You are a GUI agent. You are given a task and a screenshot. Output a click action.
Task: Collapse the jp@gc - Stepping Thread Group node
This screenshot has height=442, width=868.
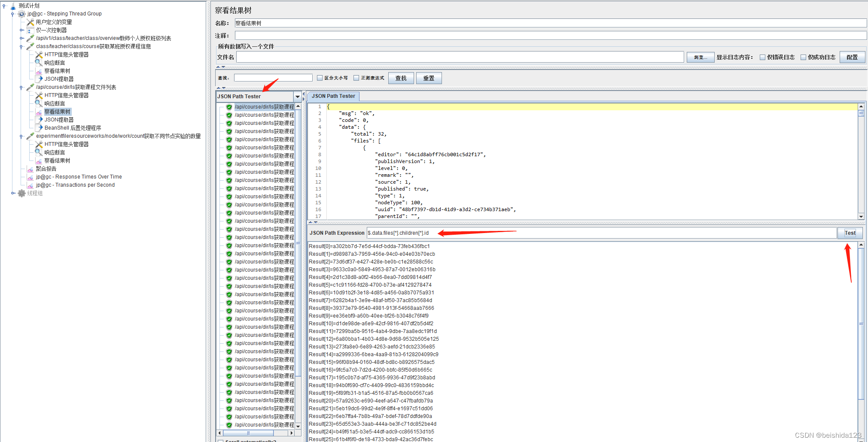point(12,13)
